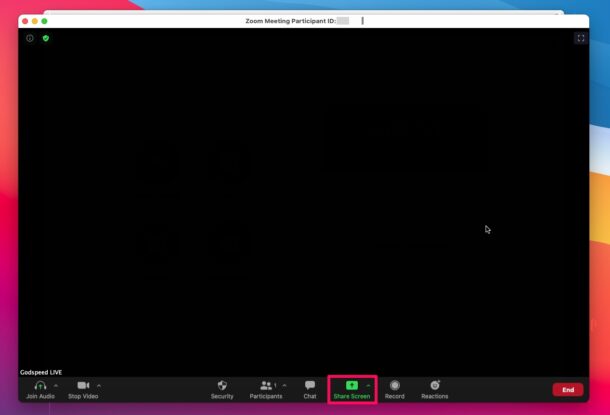Viewport: 610px width, 415px height.
Task: Open the Chat panel
Action: tap(310, 390)
